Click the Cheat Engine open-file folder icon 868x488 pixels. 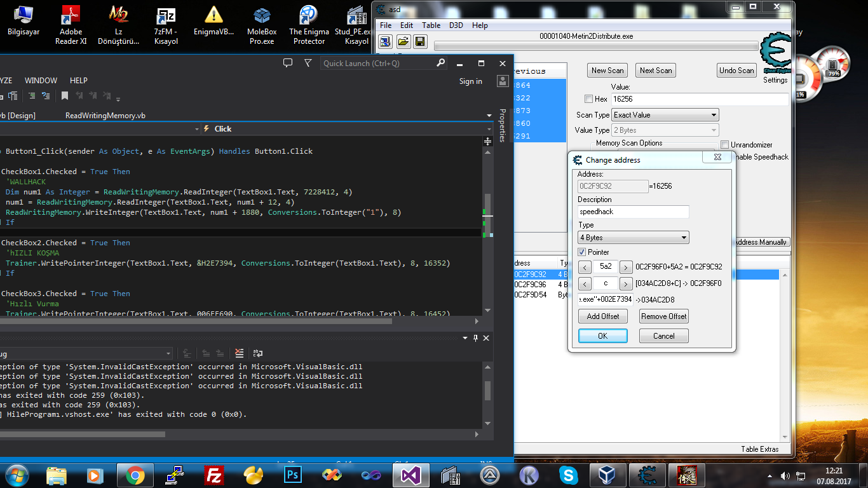(x=403, y=42)
